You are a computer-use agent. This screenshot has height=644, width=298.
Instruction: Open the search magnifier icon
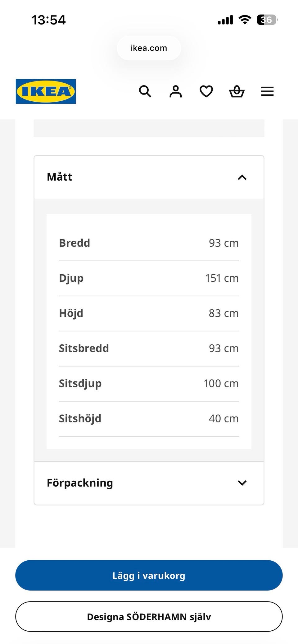(145, 91)
